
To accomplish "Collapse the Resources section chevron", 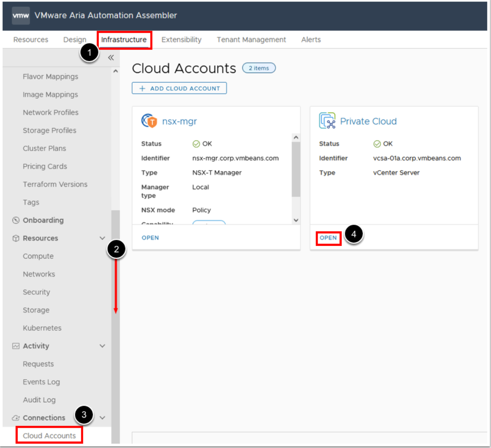I will point(102,238).
